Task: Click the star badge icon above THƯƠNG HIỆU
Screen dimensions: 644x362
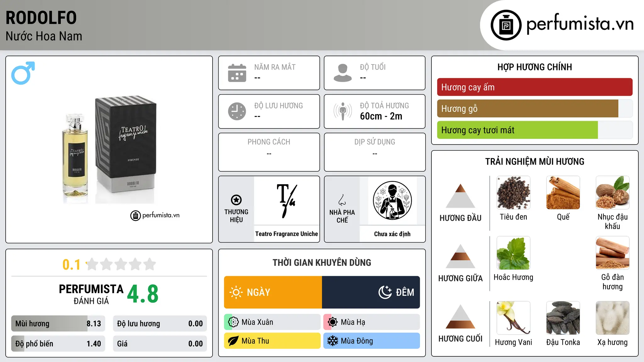Action: (x=236, y=200)
